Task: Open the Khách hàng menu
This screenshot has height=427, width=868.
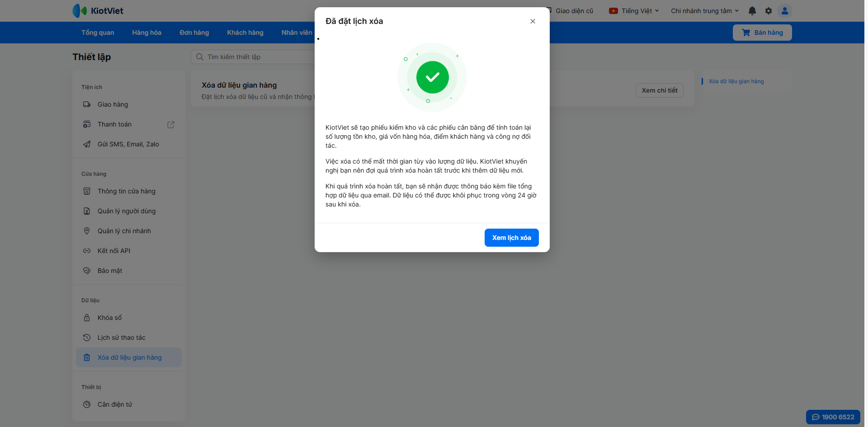Action: click(245, 33)
